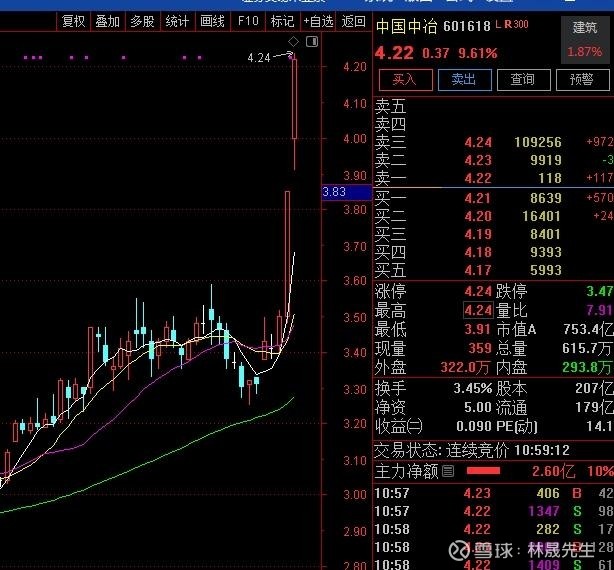Click the 换手 value 3.45%

click(473, 388)
